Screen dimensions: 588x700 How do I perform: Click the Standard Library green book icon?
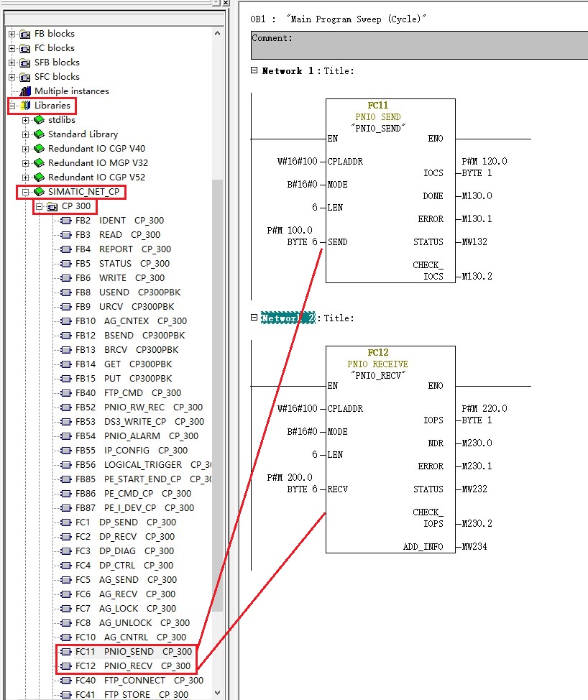(40, 134)
